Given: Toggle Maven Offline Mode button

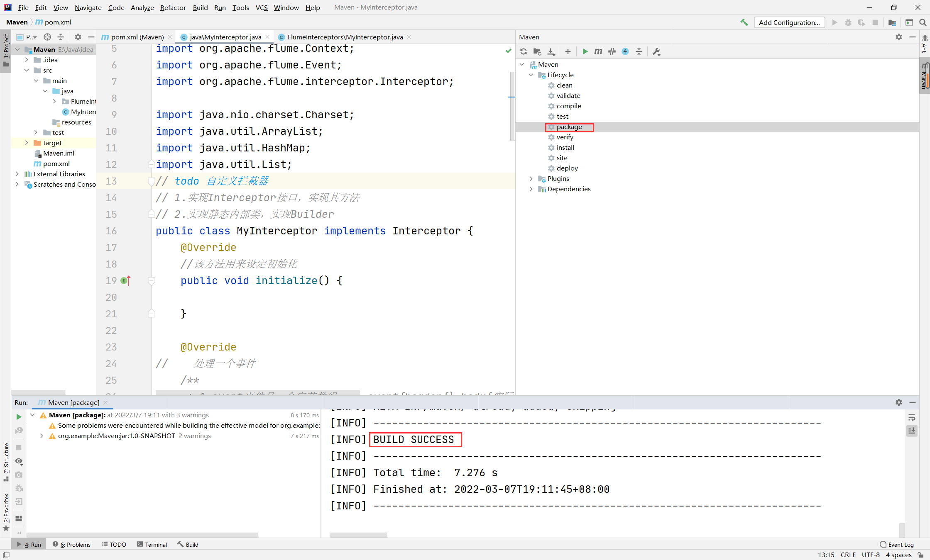Looking at the screenshot, I should tap(612, 51).
